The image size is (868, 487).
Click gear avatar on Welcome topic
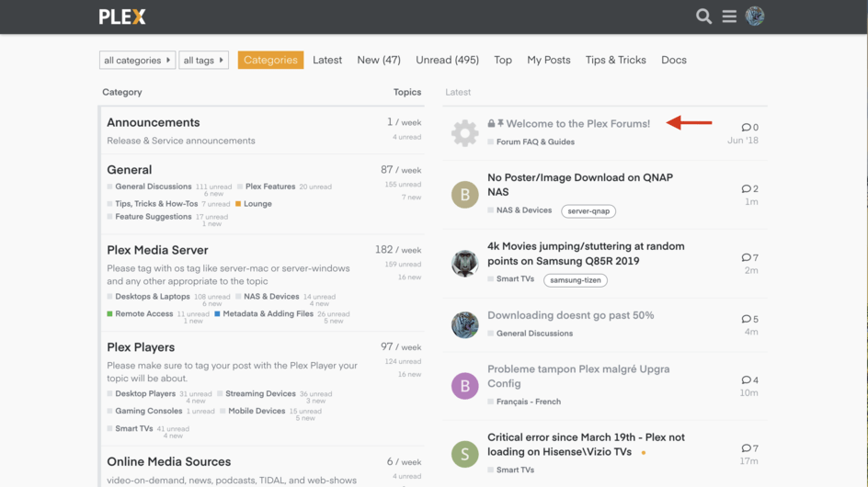(x=465, y=133)
